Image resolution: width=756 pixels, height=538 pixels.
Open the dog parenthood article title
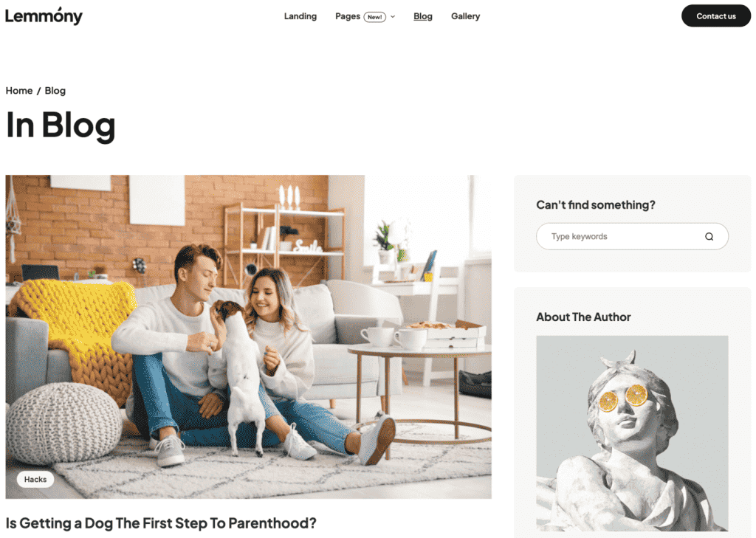[161, 523]
